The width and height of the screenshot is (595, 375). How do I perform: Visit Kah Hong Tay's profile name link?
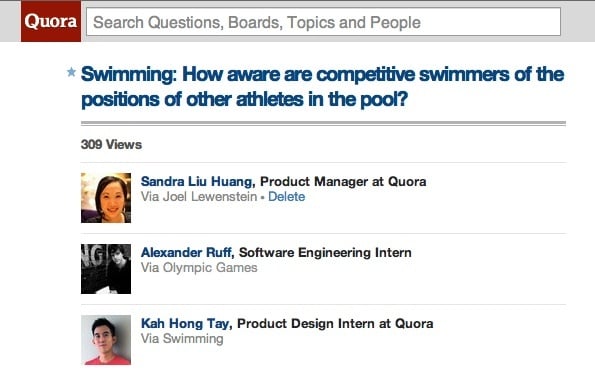pos(185,323)
